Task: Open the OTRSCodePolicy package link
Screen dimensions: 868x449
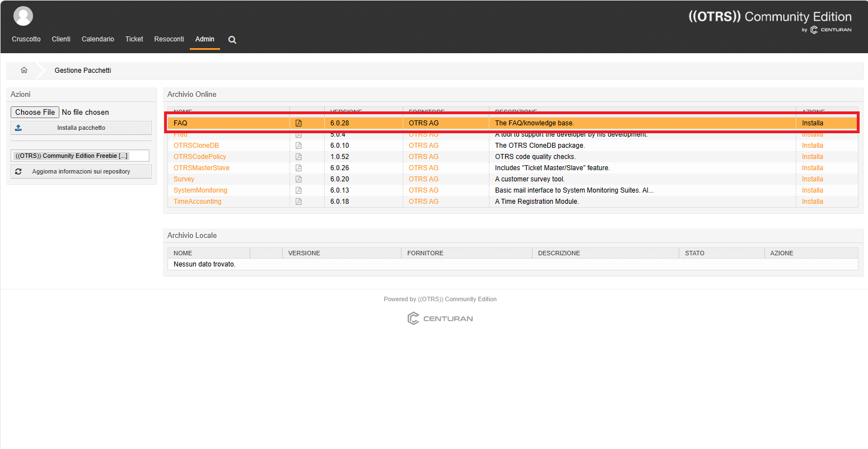Action: 200,157
